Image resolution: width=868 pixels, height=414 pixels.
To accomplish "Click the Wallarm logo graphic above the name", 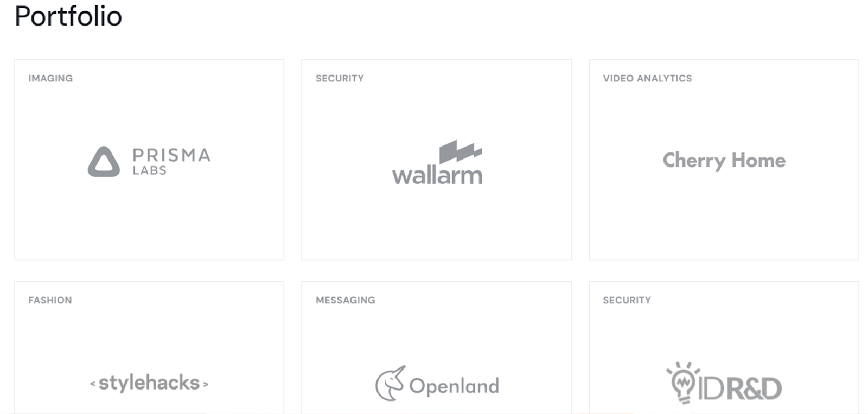I will point(460,151).
